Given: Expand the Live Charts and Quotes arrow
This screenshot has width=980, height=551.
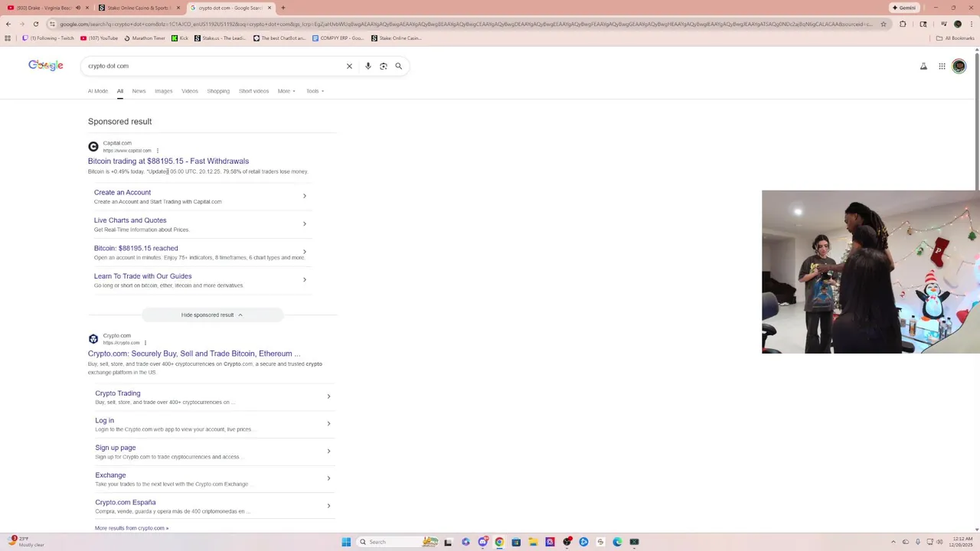Looking at the screenshot, I should 305,224.
